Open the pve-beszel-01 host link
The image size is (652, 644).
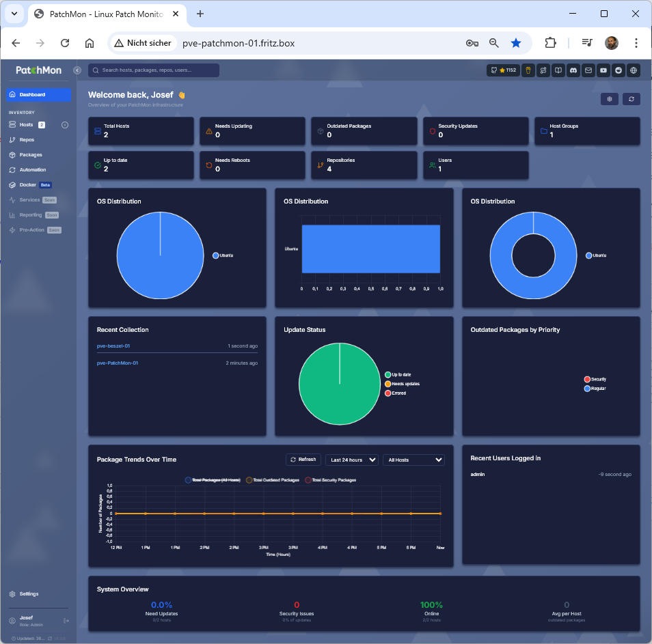click(x=113, y=346)
